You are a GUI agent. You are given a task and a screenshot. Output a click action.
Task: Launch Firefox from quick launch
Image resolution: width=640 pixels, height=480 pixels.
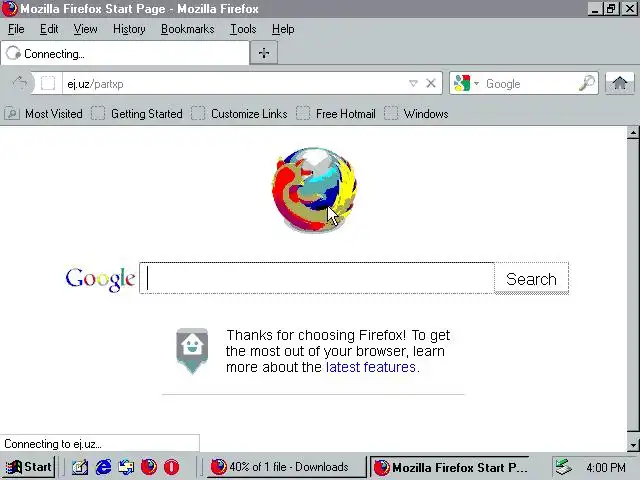pyautogui.click(x=149, y=467)
